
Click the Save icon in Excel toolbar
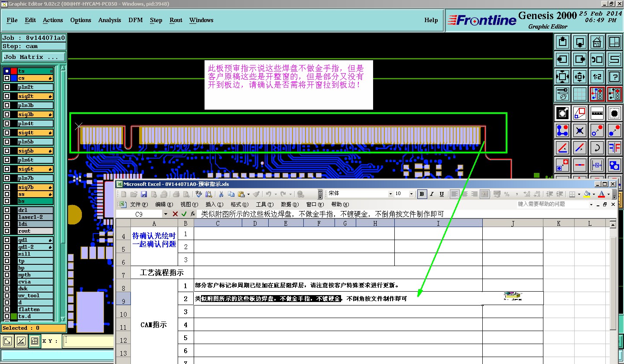(144, 194)
